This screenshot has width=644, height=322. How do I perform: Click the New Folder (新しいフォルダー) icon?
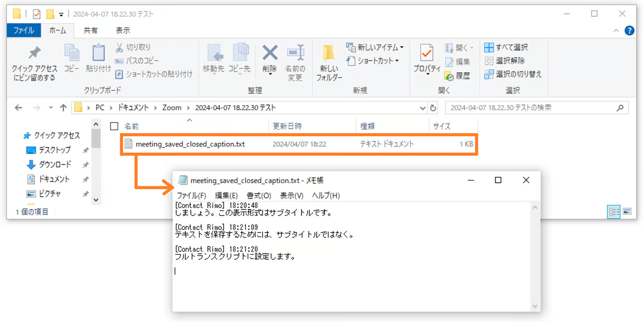point(329,53)
